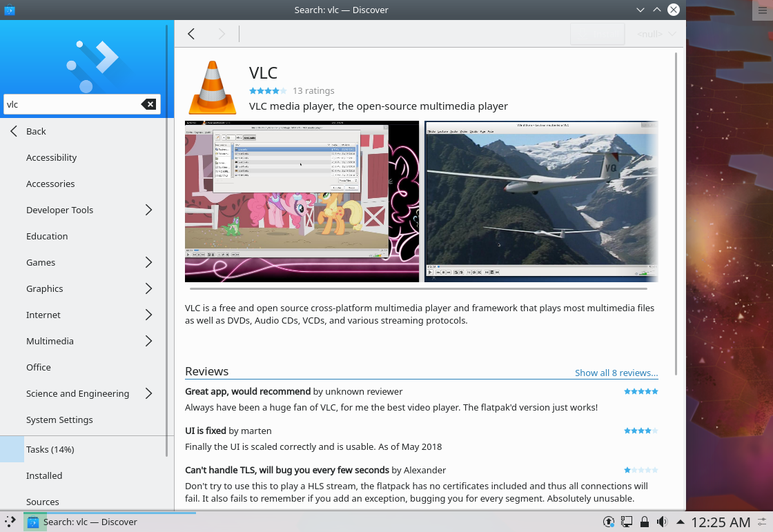The image size is (773, 532).
Task: Expand the Developer Tools category
Action: coord(148,210)
